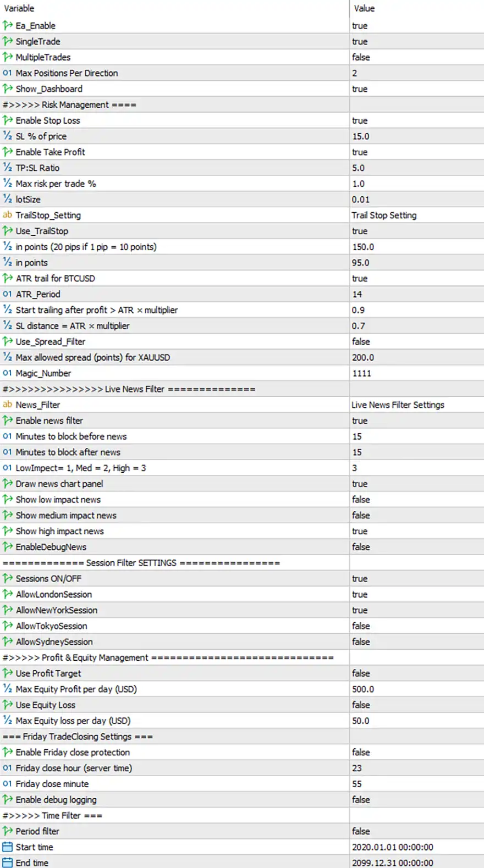Open the Period filter value dropdown

[416, 831]
